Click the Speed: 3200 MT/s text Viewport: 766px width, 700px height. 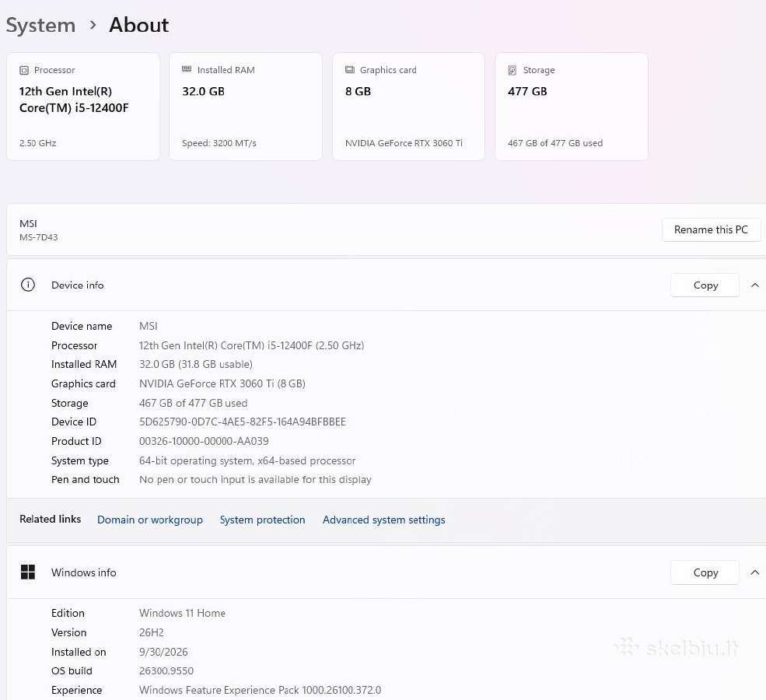pyautogui.click(x=219, y=143)
